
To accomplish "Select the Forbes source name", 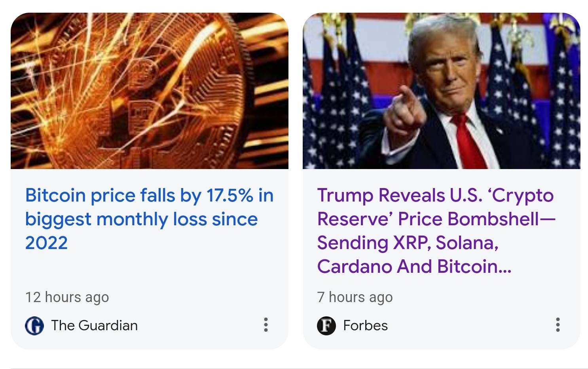I will (x=365, y=325).
